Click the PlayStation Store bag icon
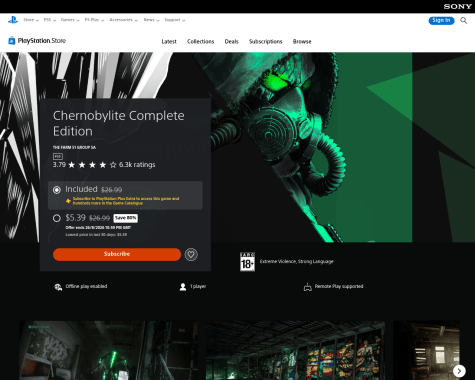475x380 pixels. (x=12, y=41)
